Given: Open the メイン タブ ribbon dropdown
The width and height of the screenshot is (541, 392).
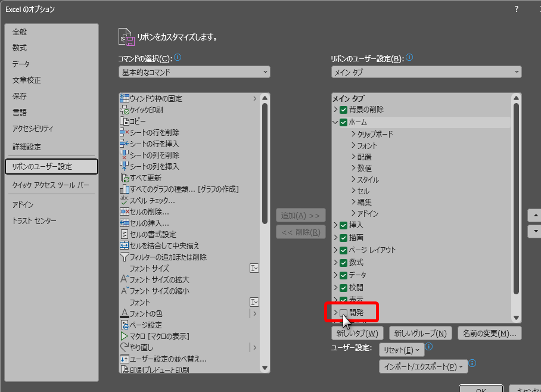Looking at the screenshot, I should point(426,72).
